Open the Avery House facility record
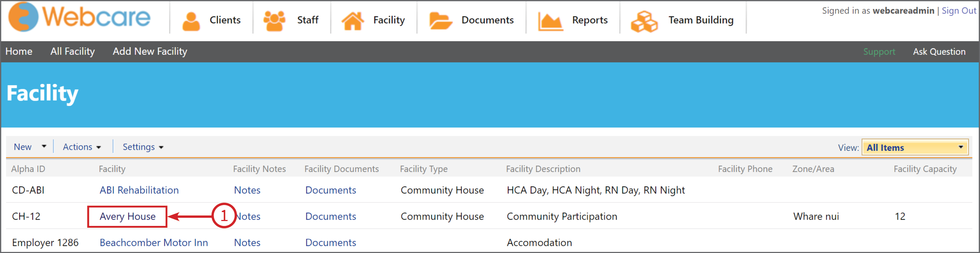The image size is (980, 253). click(127, 216)
